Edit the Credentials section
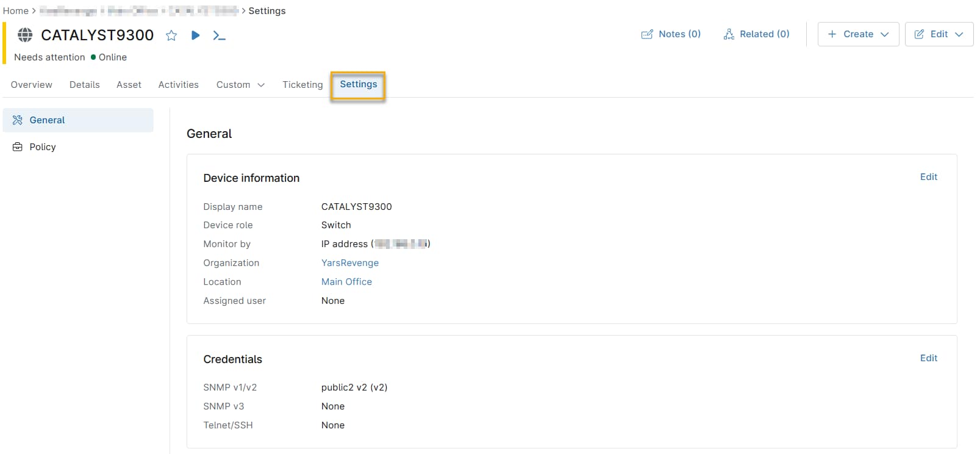 click(x=928, y=358)
